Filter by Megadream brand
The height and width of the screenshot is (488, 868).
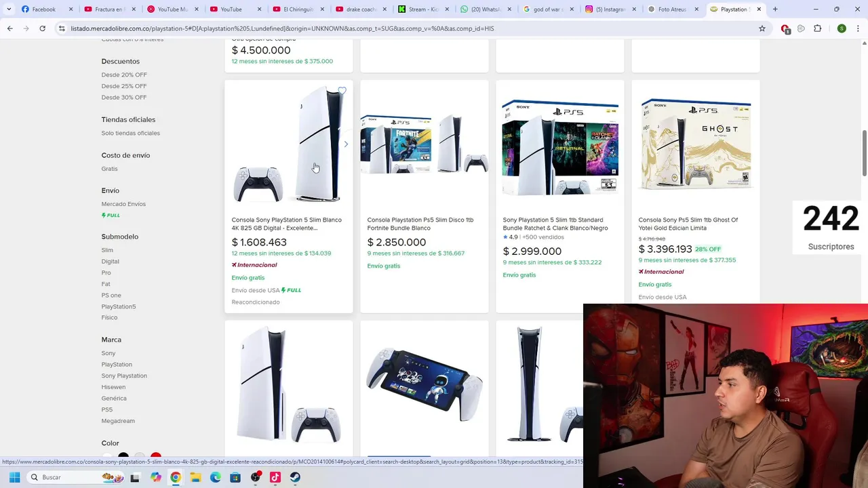(x=118, y=421)
